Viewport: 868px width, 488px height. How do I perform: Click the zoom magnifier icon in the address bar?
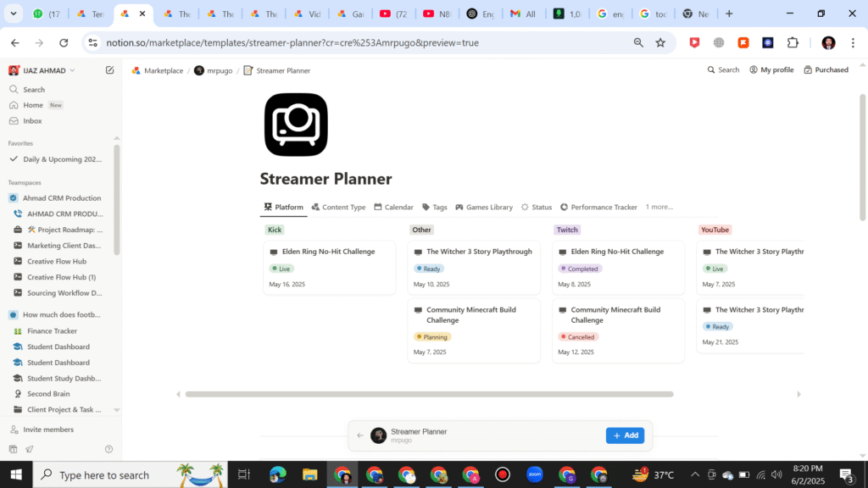[638, 42]
